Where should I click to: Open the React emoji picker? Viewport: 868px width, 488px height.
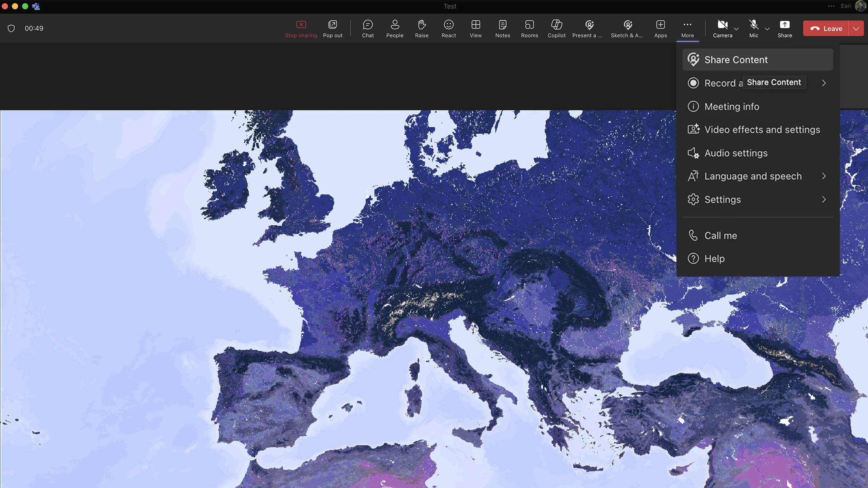448,28
